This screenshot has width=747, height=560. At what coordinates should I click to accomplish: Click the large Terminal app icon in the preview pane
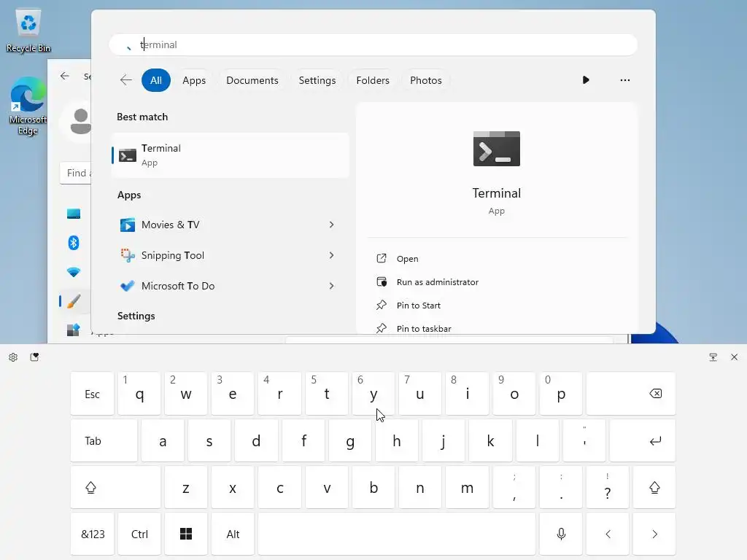(496, 149)
